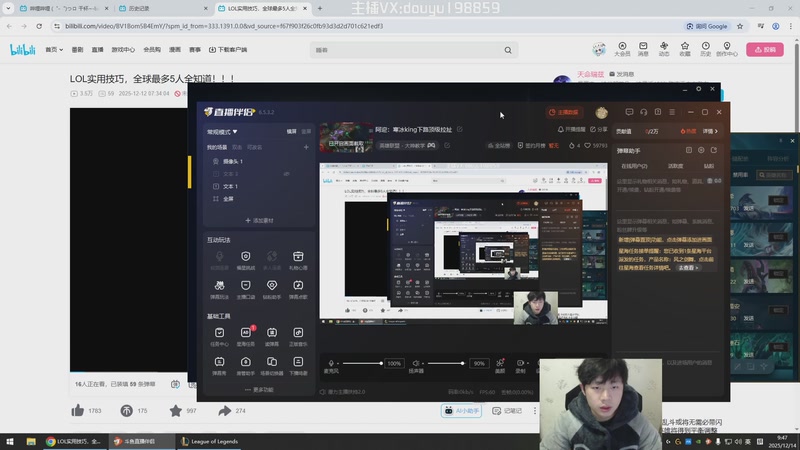Open 主播口袋 pocket tool
The width and height of the screenshot is (800, 450).
coord(245,289)
